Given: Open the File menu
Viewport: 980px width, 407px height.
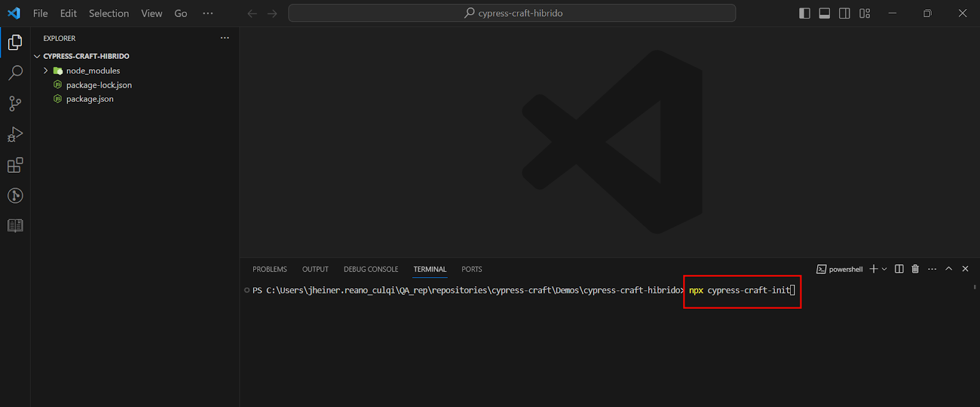Looking at the screenshot, I should tap(40, 13).
